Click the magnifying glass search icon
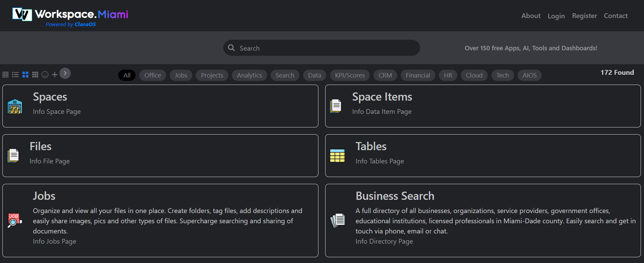This screenshot has width=644, height=263. (x=231, y=48)
